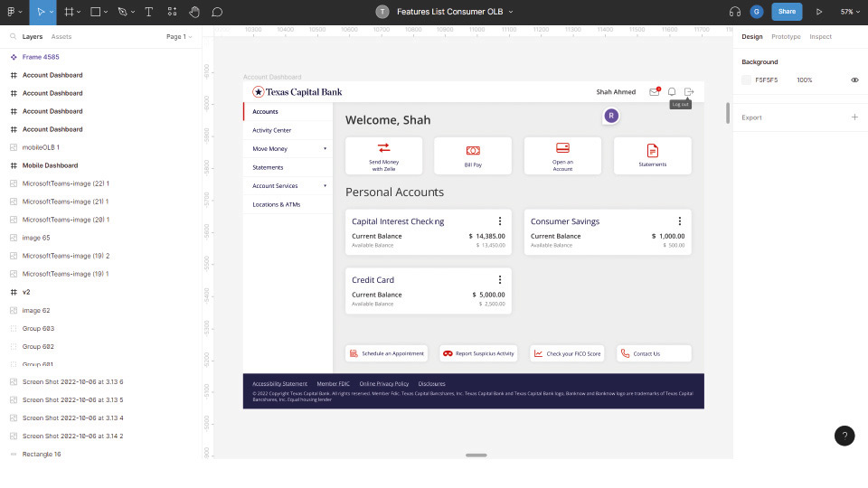
Task: Open the Resources components tool
Action: click(172, 12)
